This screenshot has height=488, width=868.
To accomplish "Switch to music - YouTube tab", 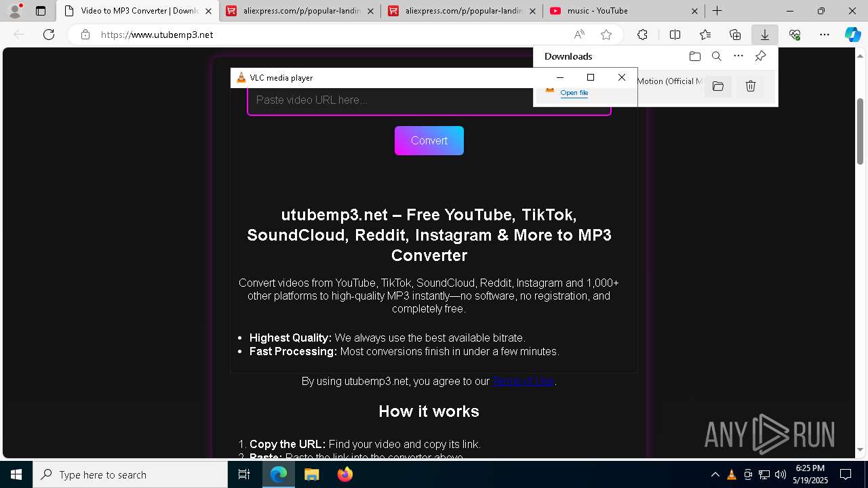I will point(623,11).
